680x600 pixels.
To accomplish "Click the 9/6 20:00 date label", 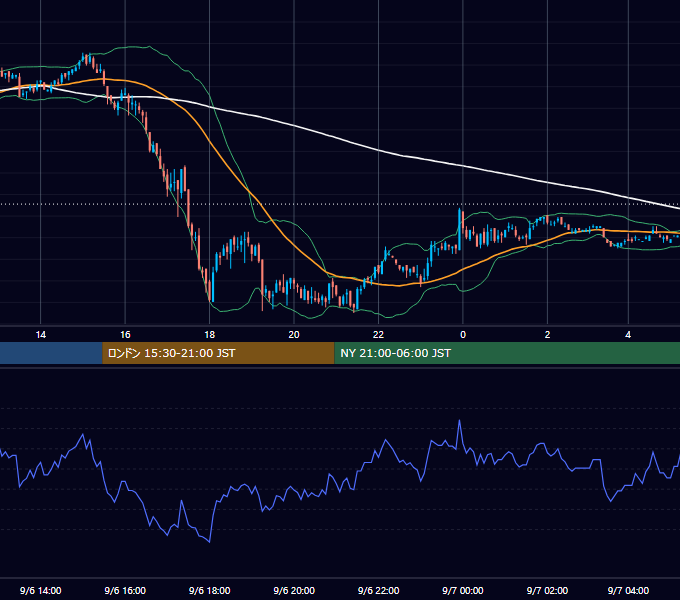I will (294, 590).
